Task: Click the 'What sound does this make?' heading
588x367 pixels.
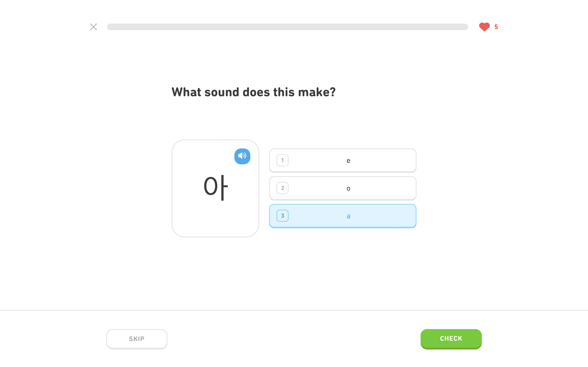Action: tap(253, 92)
